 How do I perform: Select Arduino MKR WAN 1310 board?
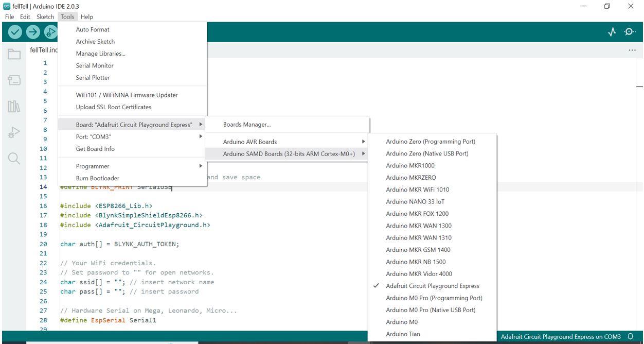(432, 237)
